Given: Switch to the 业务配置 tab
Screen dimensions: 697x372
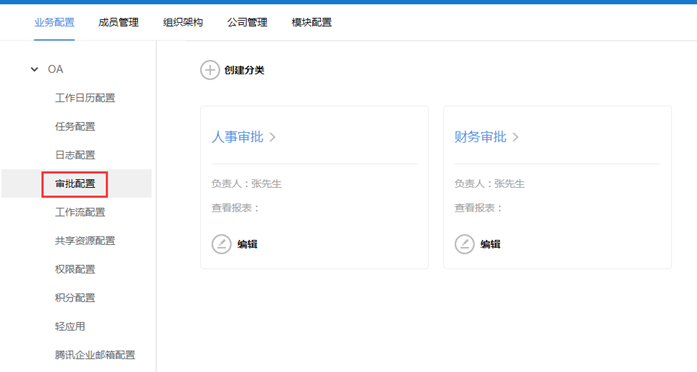Looking at the screenshot, I should (x=54, y=22).
